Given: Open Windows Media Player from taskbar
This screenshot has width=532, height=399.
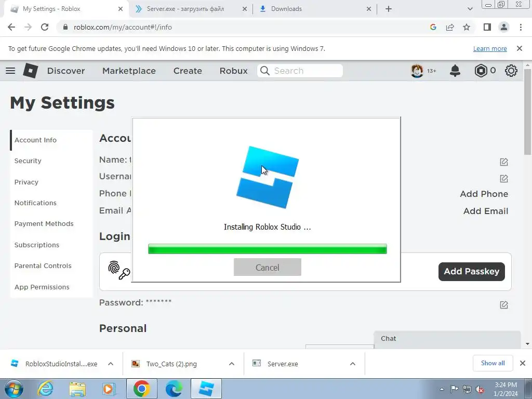Looking at the screenshot, I should click(109, 389).
